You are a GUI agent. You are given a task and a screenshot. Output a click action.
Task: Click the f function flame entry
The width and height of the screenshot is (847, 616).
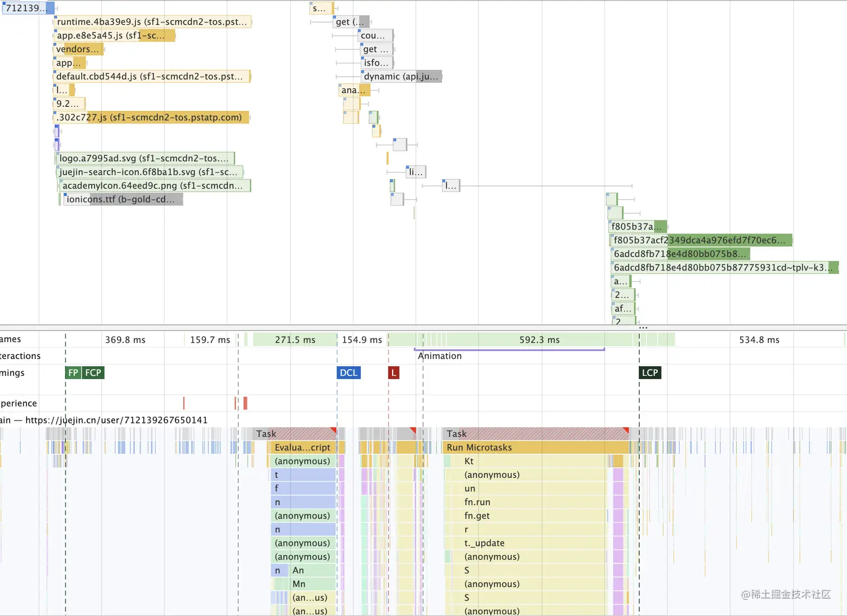[x=304, y=488]
